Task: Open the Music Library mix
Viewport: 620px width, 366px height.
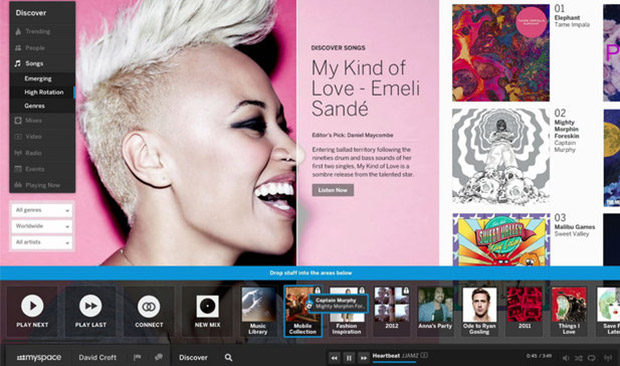Action: [259, 311]
